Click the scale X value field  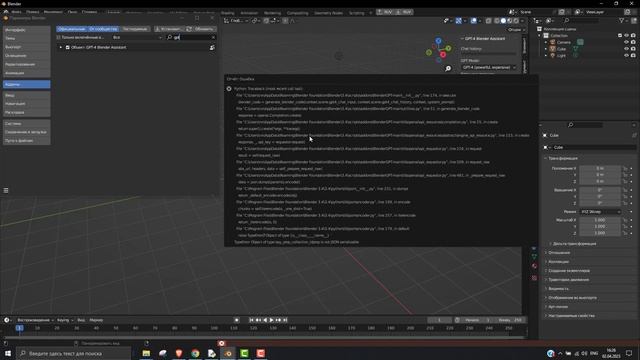click(x=600, y=220)
